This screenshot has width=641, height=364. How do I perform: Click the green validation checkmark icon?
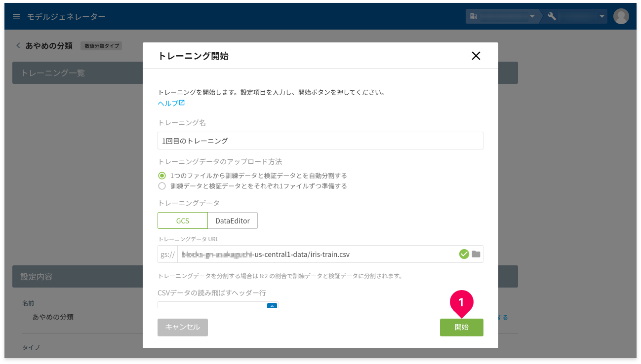click(464, 254)
